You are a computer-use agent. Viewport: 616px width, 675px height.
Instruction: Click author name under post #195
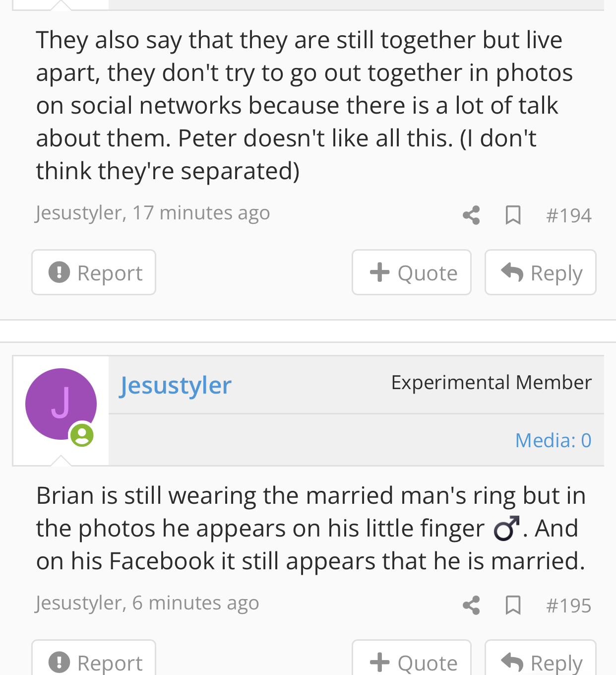tap(78, 603)
